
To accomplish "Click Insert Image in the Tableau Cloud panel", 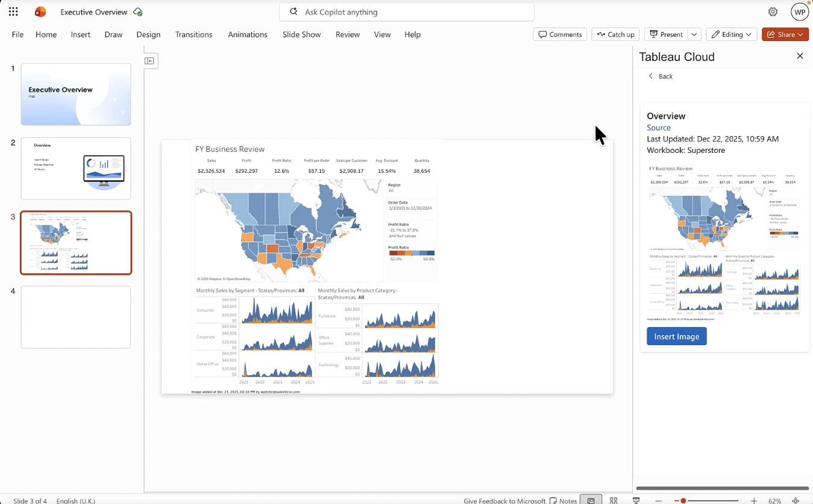I will [x=676, y=336].
